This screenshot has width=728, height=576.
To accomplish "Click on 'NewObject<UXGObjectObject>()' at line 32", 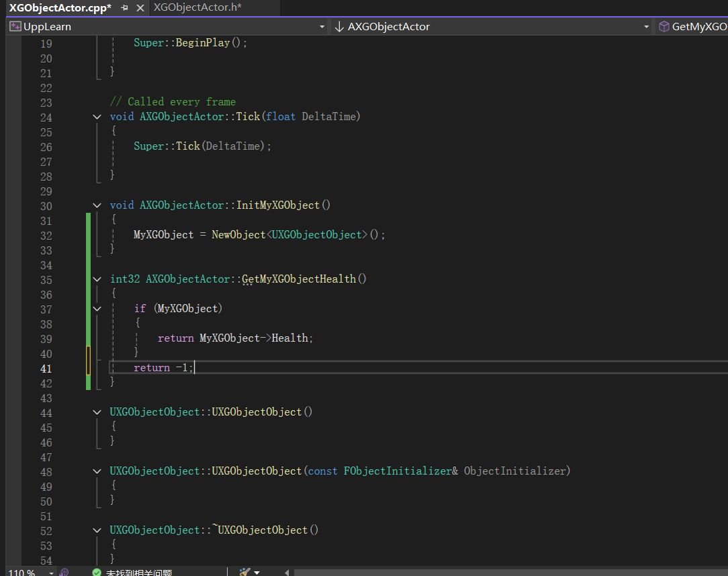I will click(295, 235).
